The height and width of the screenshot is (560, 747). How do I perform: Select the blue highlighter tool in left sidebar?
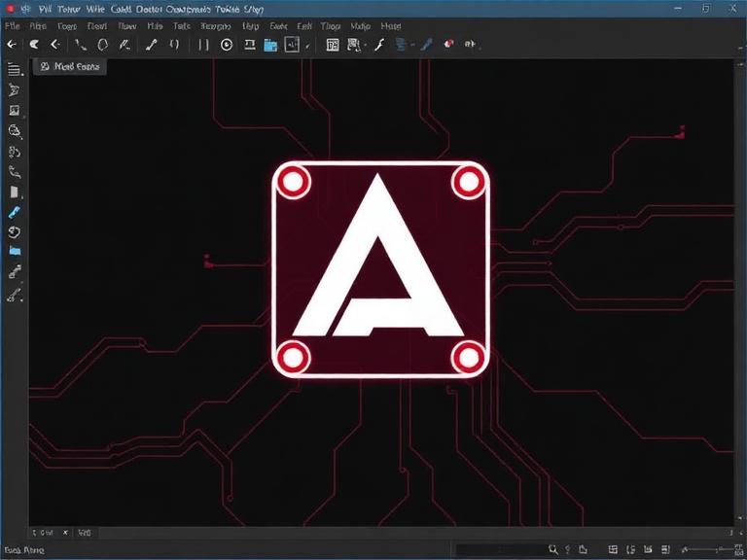[15, 212]
